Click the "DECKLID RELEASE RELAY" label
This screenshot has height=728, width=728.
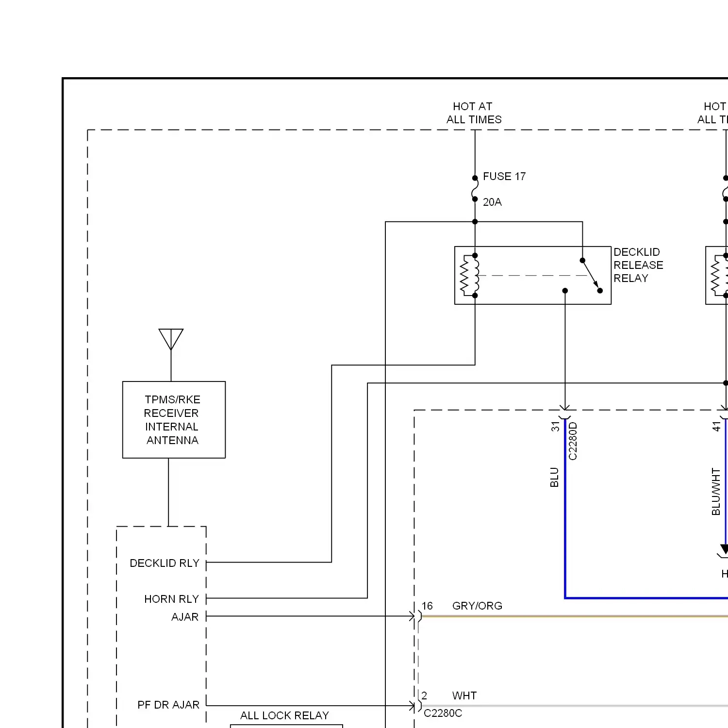click(638, 265)
